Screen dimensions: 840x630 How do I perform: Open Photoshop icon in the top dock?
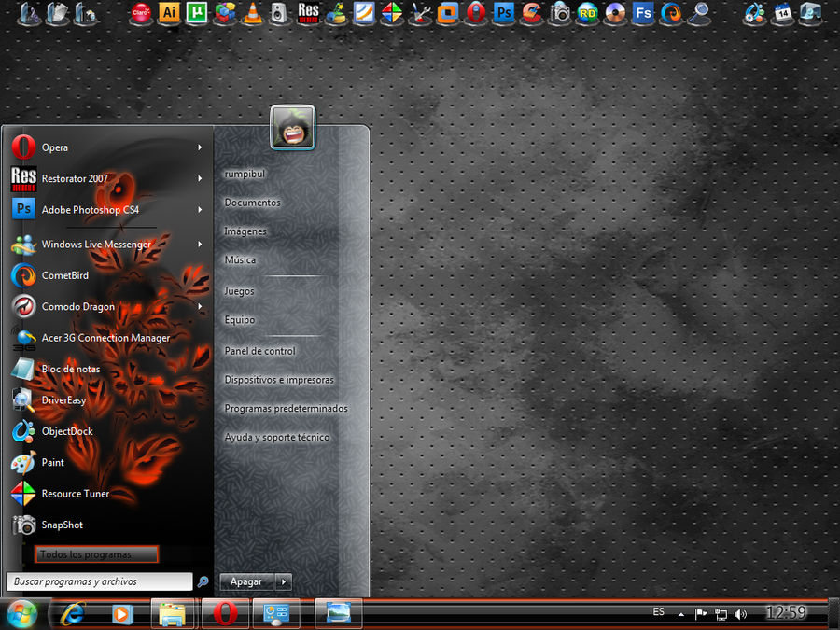504,13
